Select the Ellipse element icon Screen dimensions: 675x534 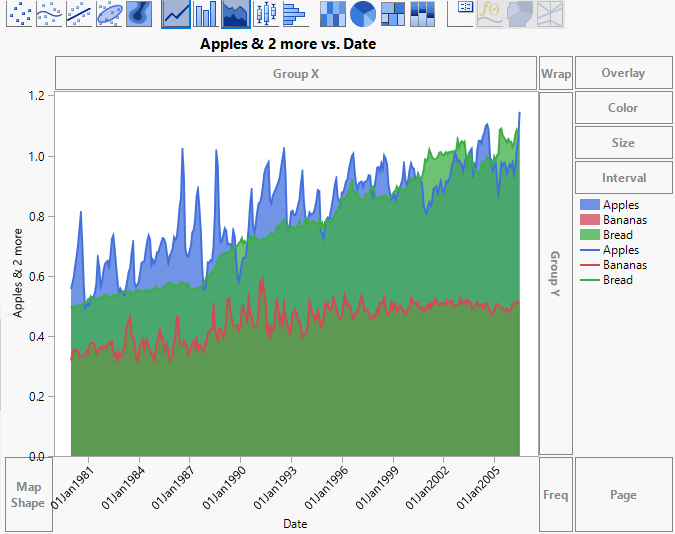[110, 13]
